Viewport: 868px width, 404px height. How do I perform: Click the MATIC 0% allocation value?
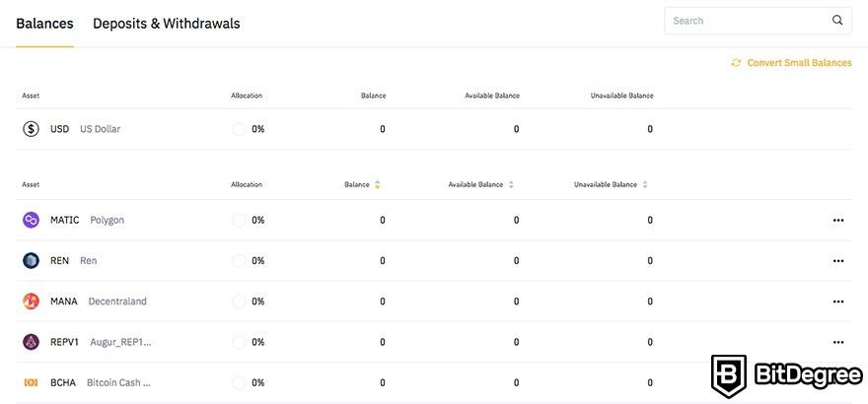click(258, 220)
